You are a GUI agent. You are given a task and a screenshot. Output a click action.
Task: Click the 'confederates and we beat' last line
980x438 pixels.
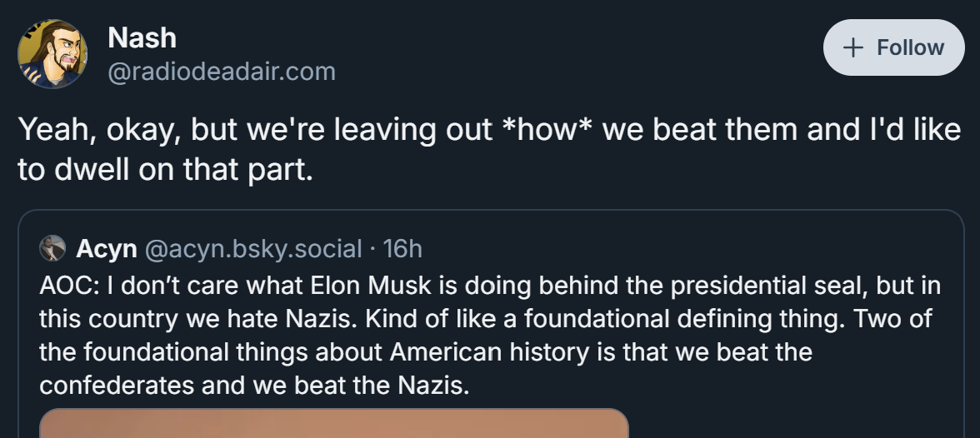coord(253,385)
